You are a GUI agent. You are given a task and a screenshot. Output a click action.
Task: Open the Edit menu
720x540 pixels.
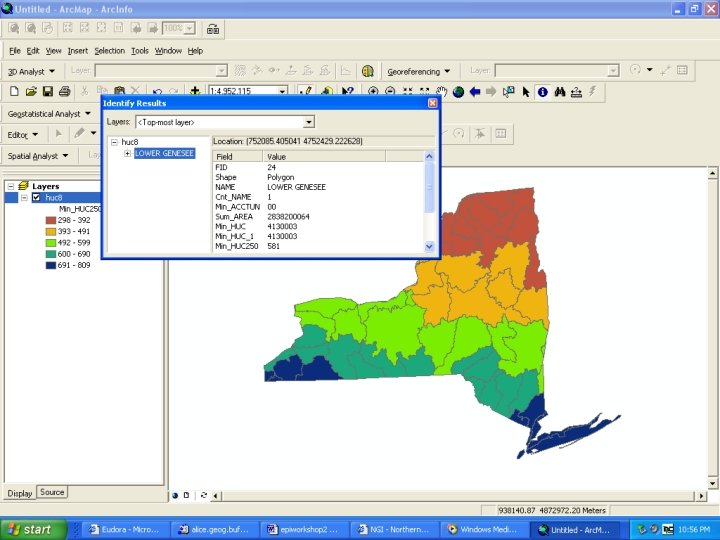point(33,51)
